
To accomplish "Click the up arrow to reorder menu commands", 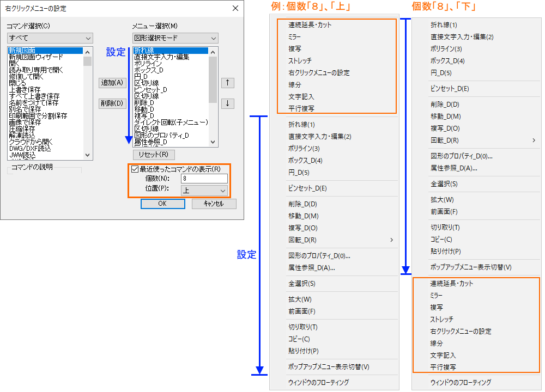I will point(228,83).
